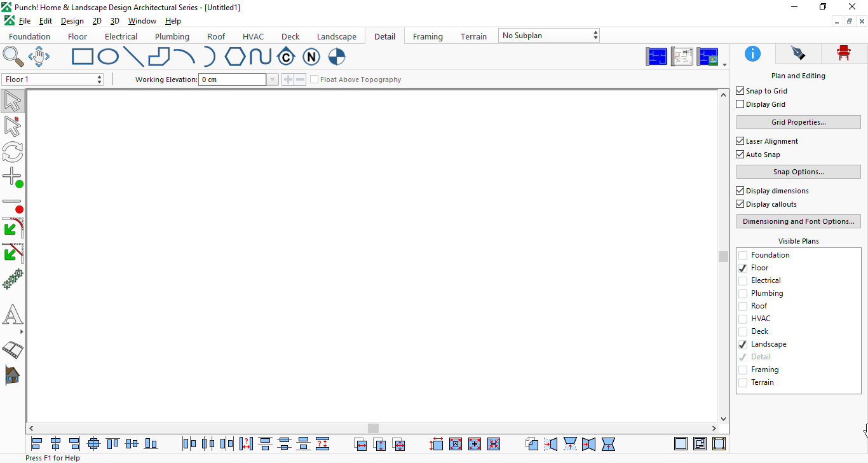Click the Add Point plus tool
The width and height of the screenshot is (868, 463).
[x=13, y=177]
